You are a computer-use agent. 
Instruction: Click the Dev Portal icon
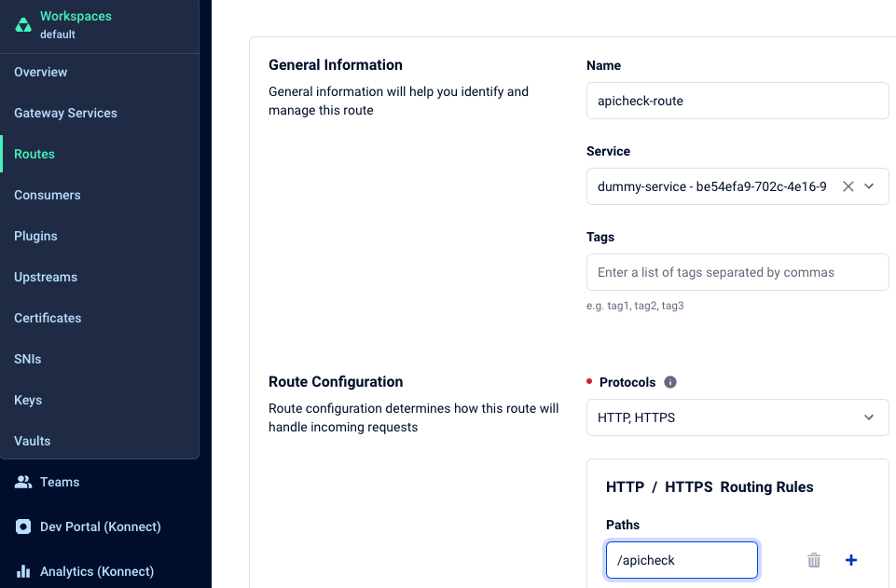click(x=23, y=526)
